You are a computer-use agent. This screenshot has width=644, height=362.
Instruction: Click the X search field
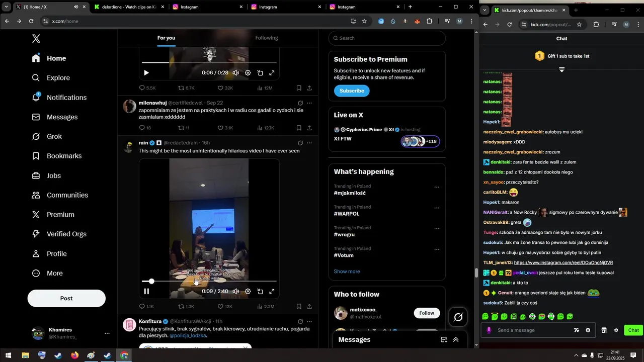click(x=387, y=38)
